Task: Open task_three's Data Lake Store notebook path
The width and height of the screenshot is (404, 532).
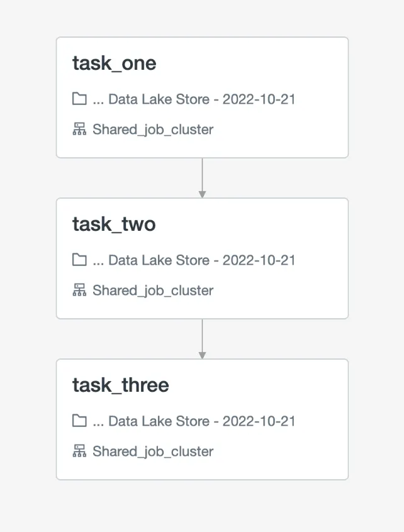Action: click(x=194, y=421)
